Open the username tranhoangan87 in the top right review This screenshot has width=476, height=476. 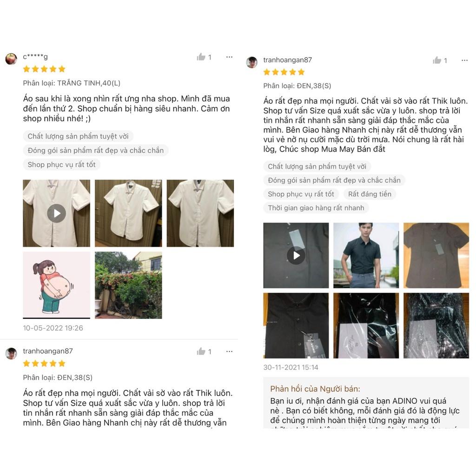[287, 60]
